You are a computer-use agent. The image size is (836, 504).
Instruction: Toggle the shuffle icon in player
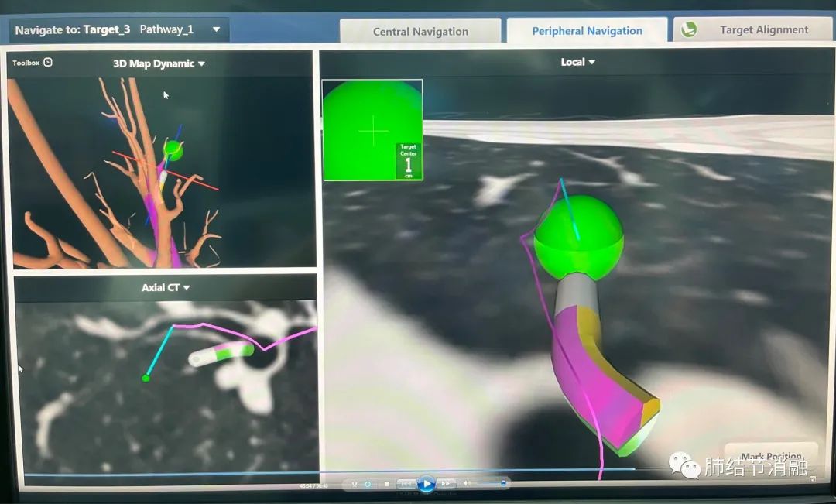pyautogui.click(x=355, y=484)
